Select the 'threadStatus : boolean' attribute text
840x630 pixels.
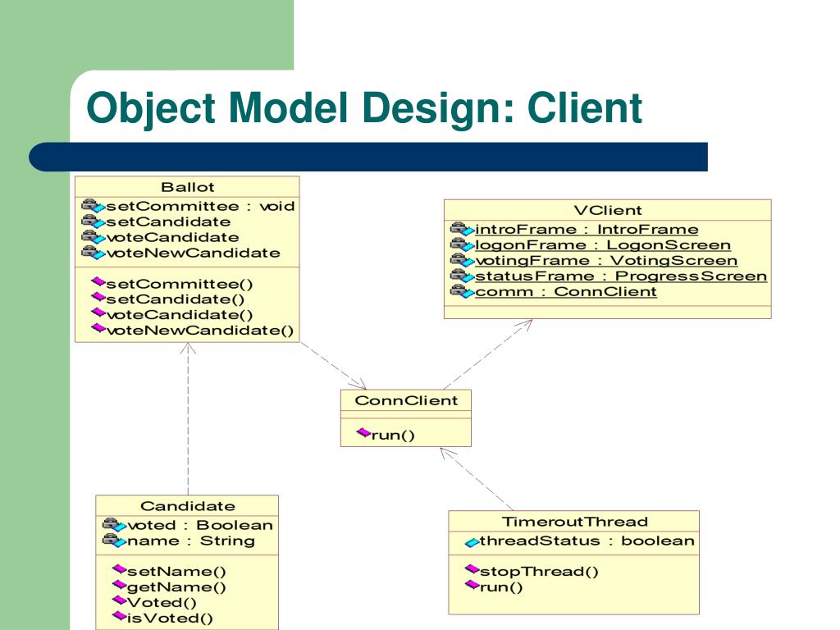[587, 541]
